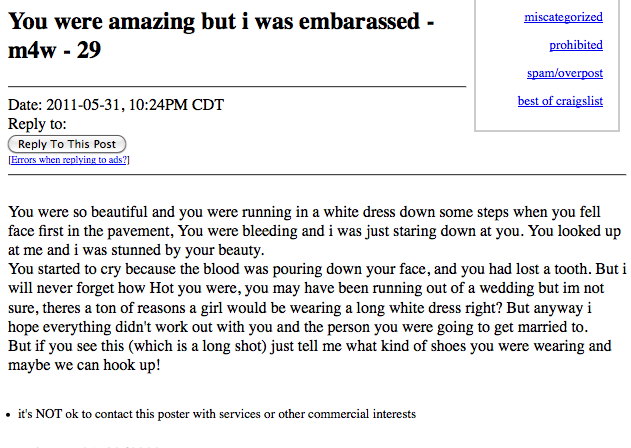Click the post title 'You were amazing'
The image size is (631, 448).
click(x=101, y=21)
